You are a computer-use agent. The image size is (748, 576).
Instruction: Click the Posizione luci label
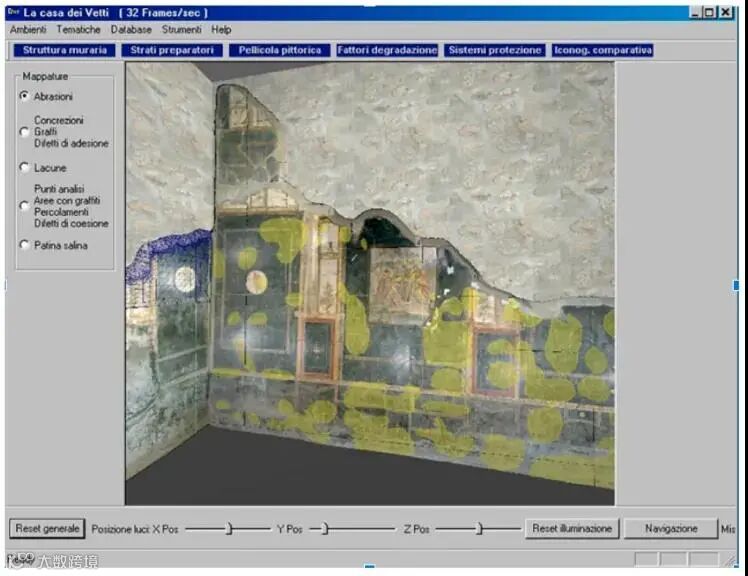coord(120,529)
